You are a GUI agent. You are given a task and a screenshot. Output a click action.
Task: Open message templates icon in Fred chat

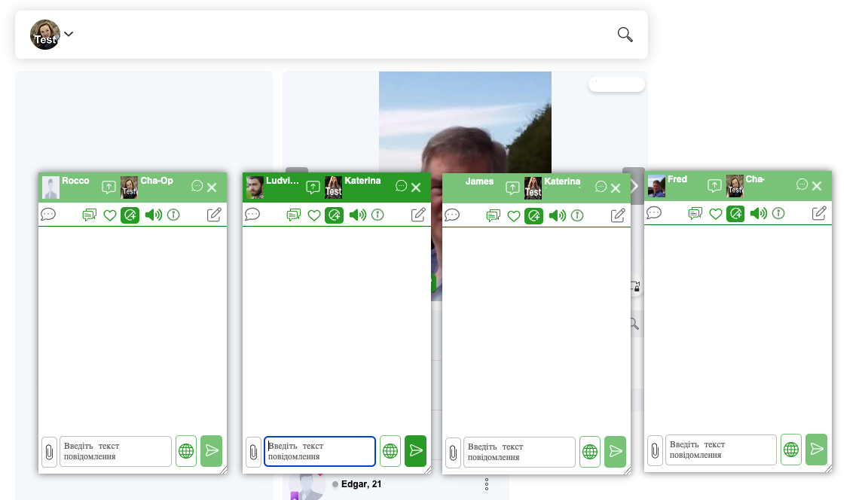695,213
